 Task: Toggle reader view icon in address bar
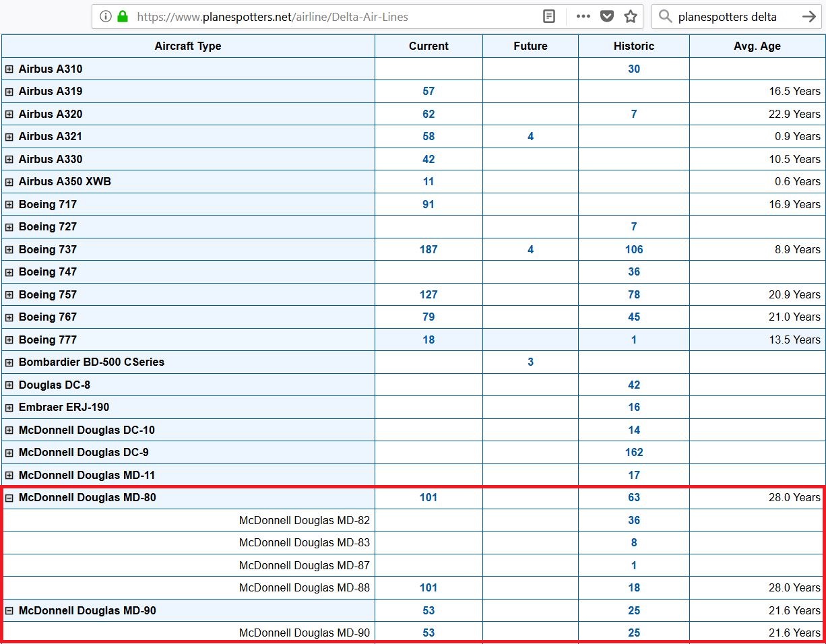549,17
